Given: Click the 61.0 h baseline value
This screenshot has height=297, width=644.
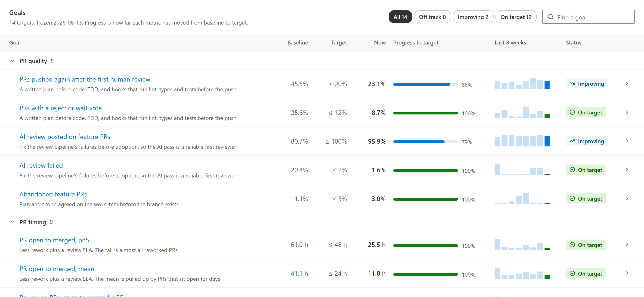Looking at the screenshot, I should 299,245.
